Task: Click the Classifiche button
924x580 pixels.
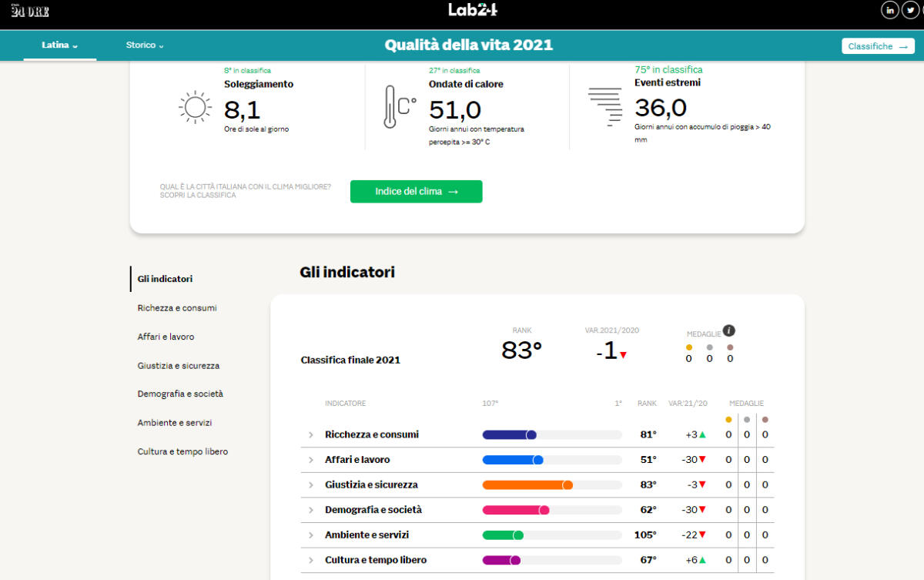Action: [877, 46]
